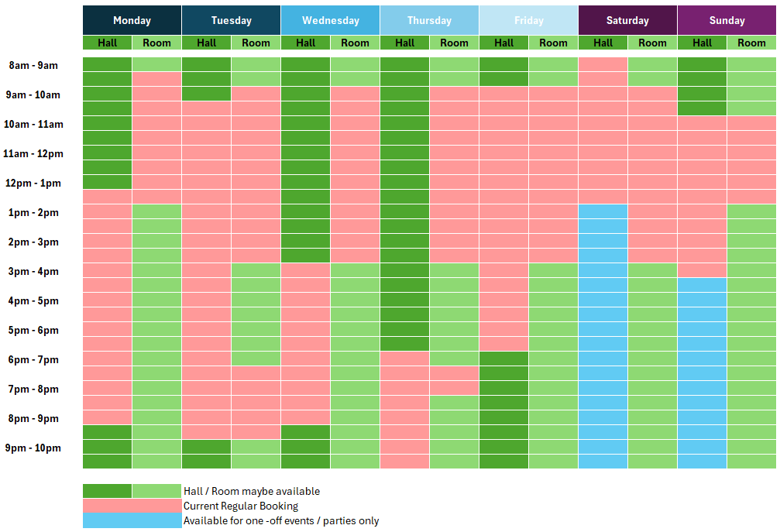The image size is (780, 532).
Task: Select the 9pm - 10pm time label
Action: pos(33,448)
